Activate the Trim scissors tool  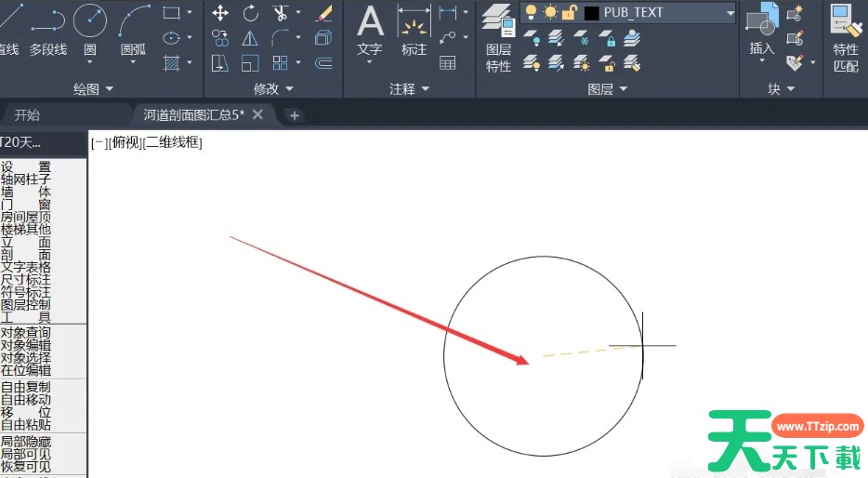[280, 13]
